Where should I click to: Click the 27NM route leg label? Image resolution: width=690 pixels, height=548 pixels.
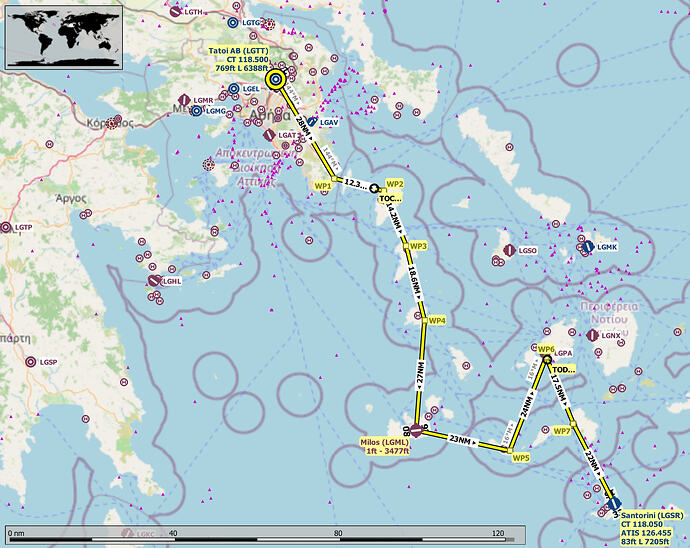tap(420, 375)
